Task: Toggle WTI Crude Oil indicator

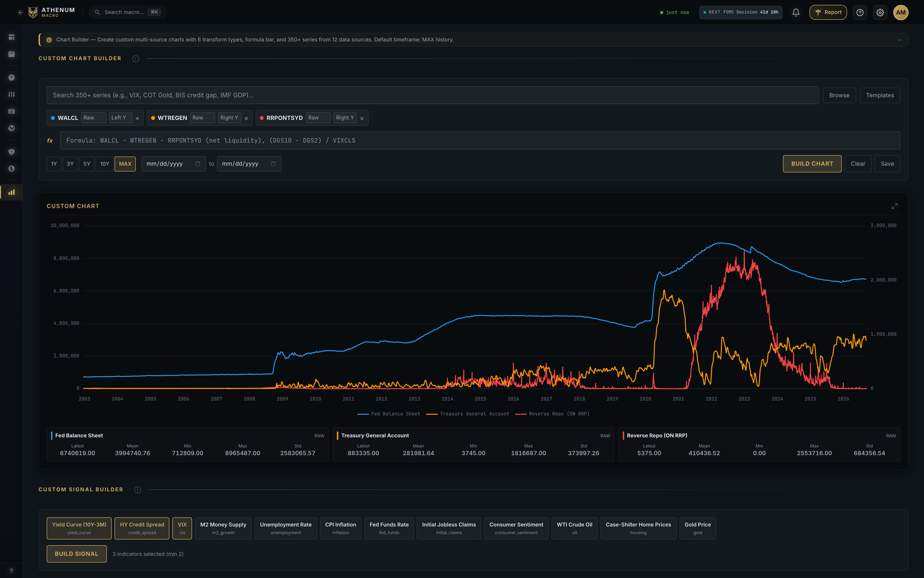Action: point(575,528)
